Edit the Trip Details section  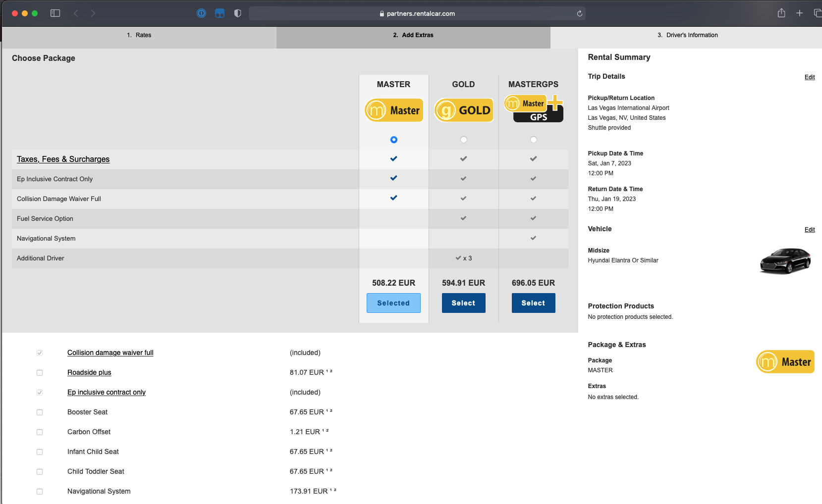click(x=810, y=77)
